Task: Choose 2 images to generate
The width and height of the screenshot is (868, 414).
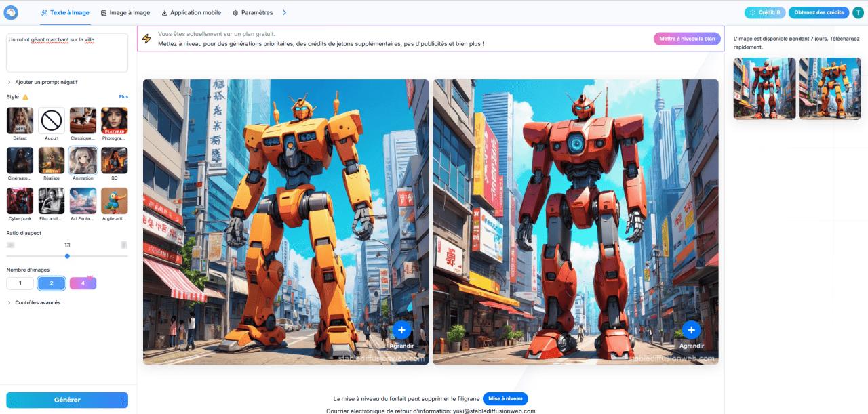Action: coord(52,283)
